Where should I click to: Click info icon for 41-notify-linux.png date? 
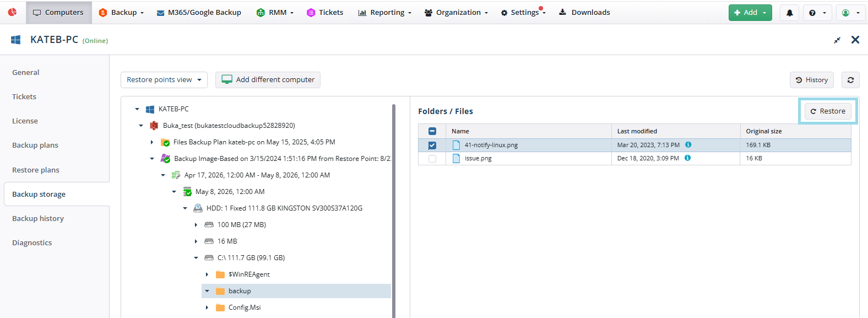point(688,144)
